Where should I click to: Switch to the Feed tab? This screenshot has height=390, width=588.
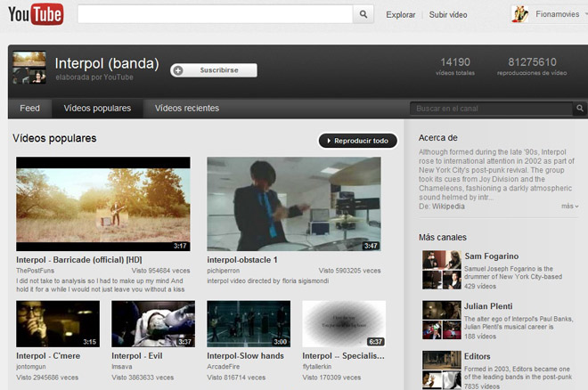coord(29,109)
